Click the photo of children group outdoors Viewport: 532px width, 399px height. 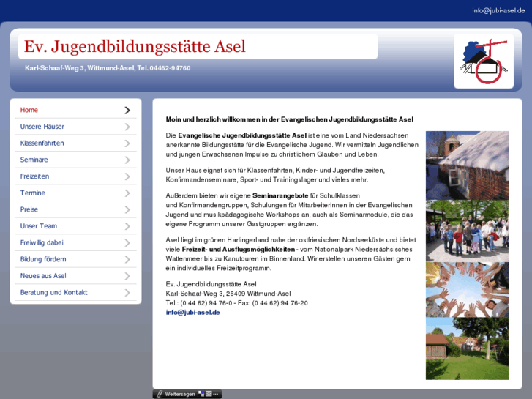(x=467, y=231)
